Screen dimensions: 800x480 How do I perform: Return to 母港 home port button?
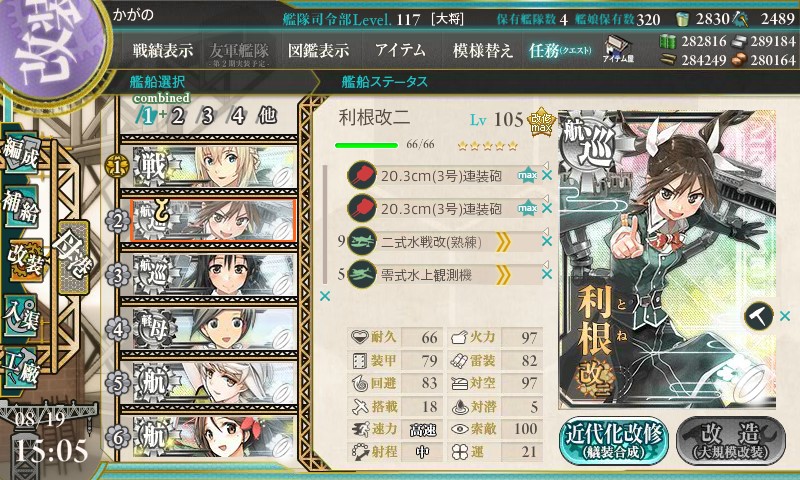point(74,258)
